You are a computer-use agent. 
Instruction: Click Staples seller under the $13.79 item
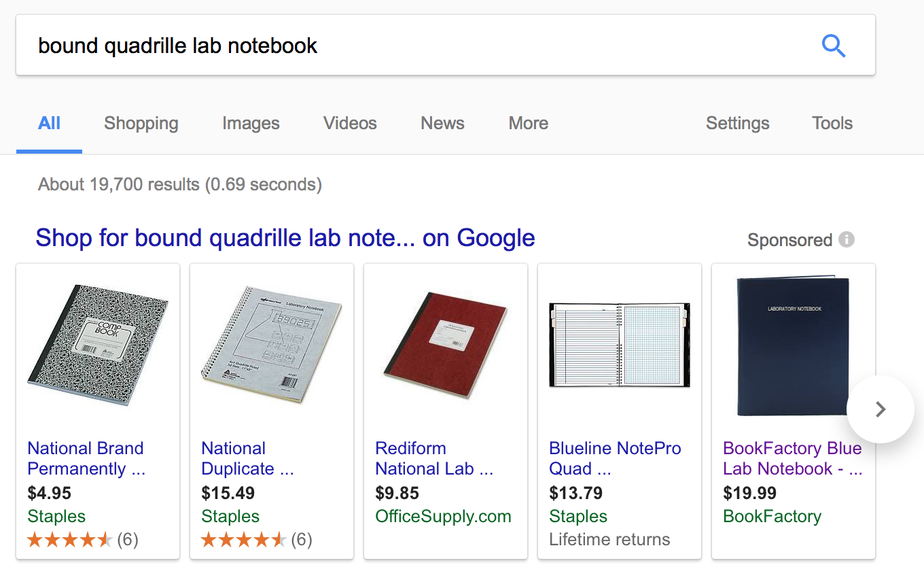point(578,517)
